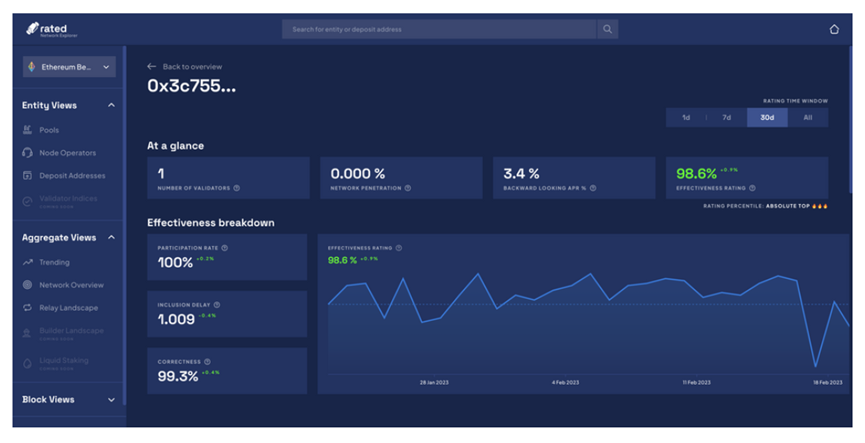
Task: Open Network Overview from the sidebar
Action: click(x=71, y=285)
